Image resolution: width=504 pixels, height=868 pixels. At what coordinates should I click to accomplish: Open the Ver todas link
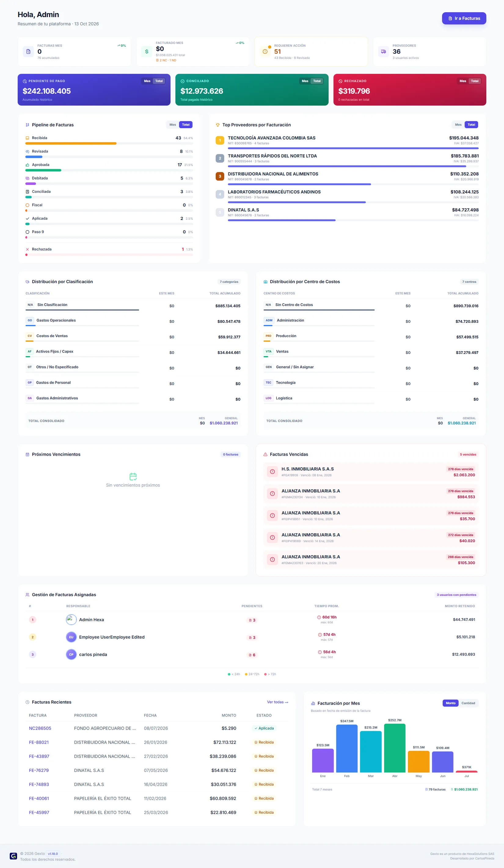pyautogui.click(x=277, y=702)
